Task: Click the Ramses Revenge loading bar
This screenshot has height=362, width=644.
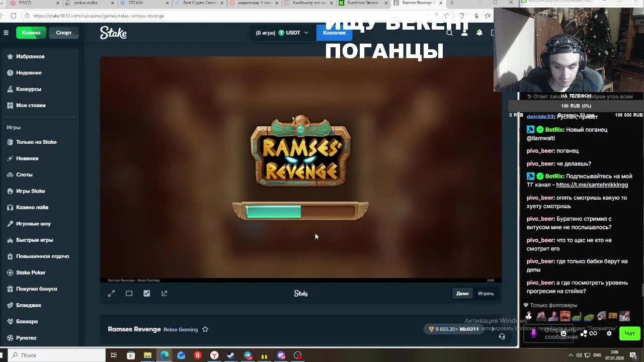Action: coord(300,212)
